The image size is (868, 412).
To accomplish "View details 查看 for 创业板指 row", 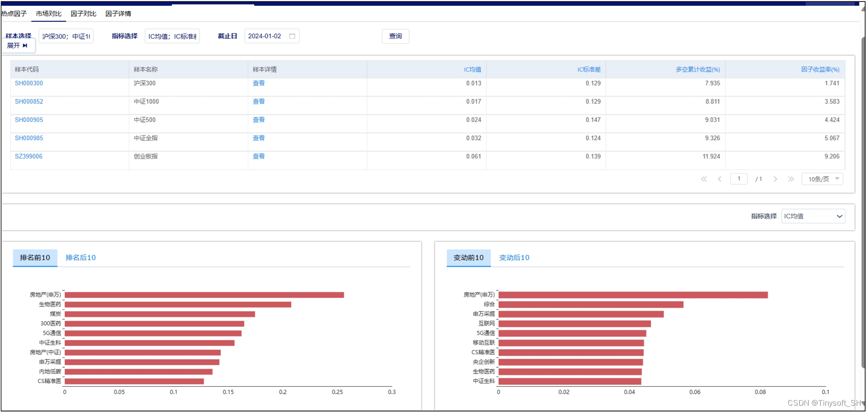I will [259, 157].
